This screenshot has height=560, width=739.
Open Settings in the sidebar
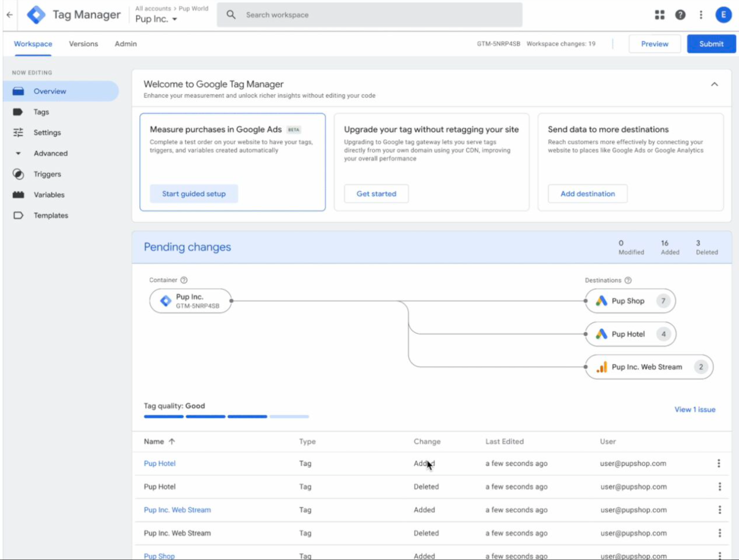(47, 133)
